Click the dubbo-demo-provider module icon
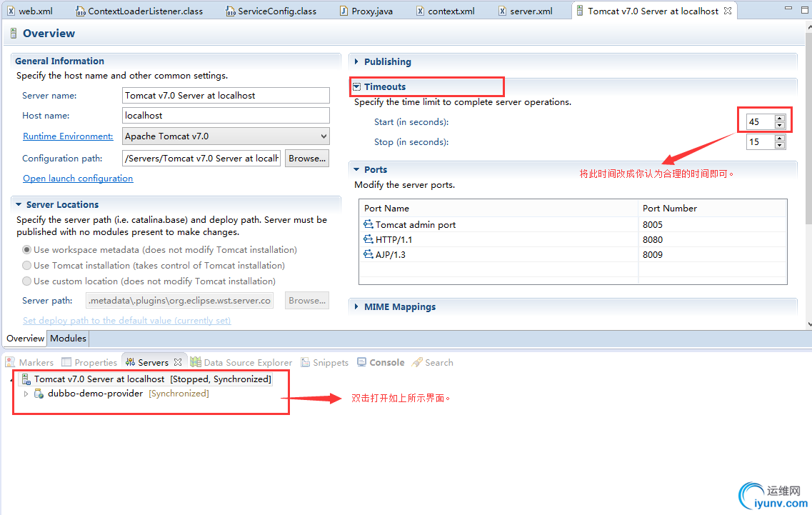This screenshot has width=812, height=515. [x=39, y=394]
